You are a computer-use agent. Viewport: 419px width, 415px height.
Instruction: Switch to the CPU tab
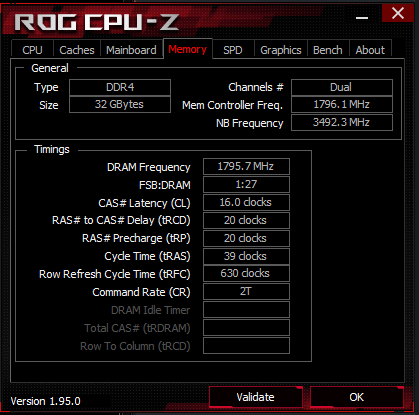click(x=32, y=50)
